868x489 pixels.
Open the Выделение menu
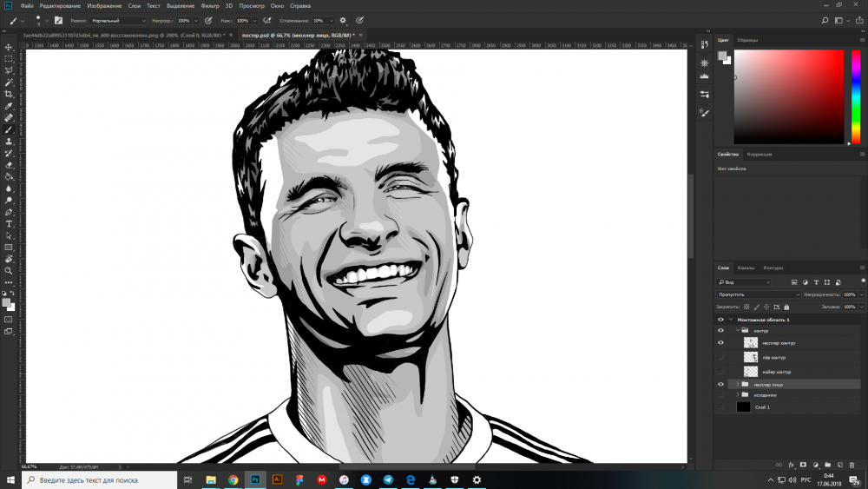pos(181,5)
